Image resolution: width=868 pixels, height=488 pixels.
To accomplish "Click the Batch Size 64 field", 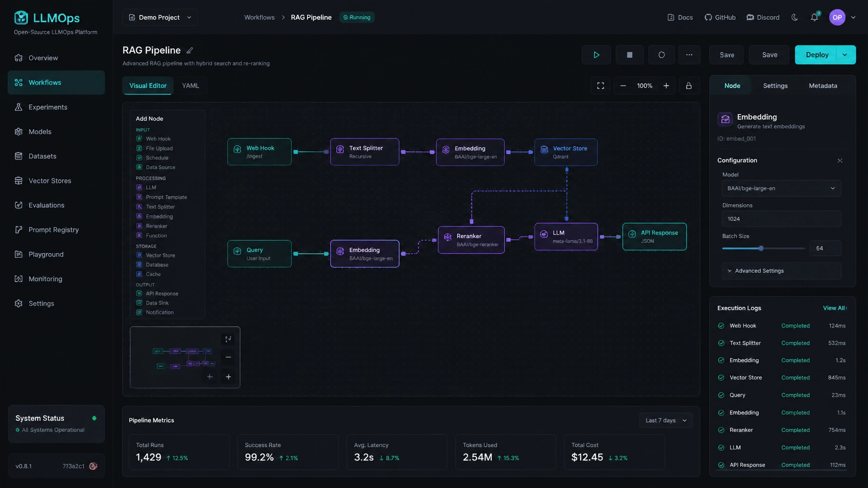I will tap(825, 248).
